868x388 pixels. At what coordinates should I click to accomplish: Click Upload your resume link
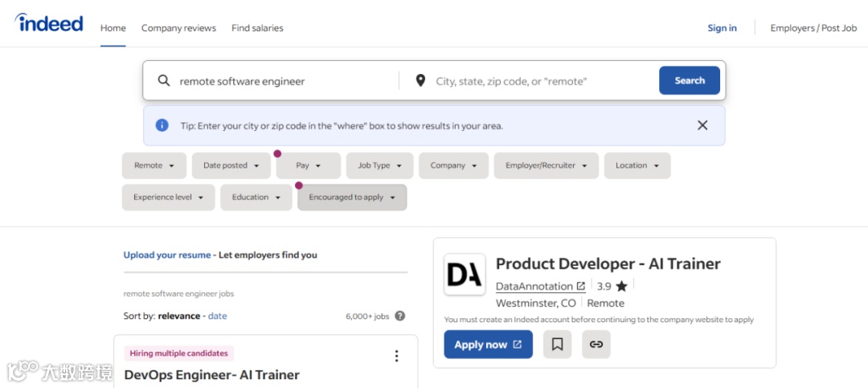point(167,255)
